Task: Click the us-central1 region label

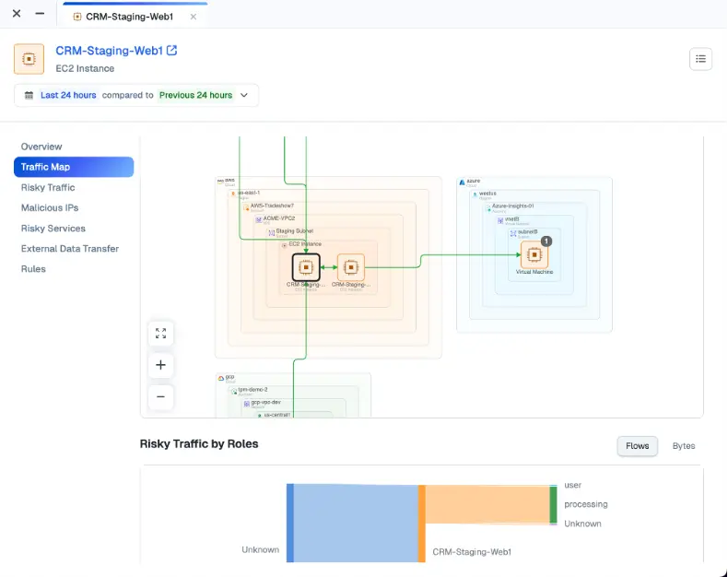Action: coord(276,415)
